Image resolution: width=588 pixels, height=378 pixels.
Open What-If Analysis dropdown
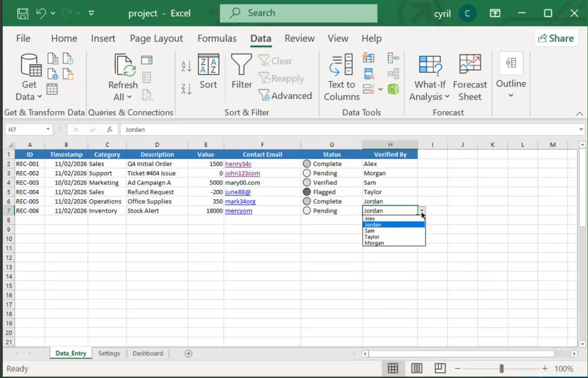click(429, 78)
